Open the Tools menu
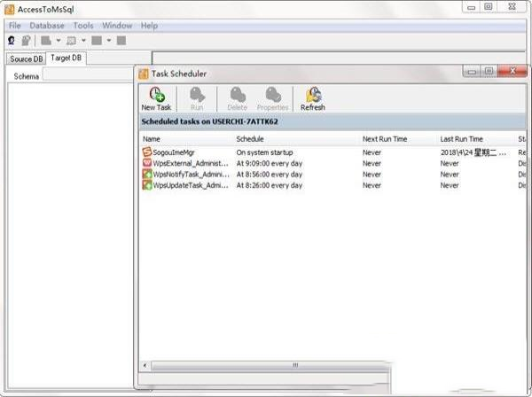The width and height of the screenshot is (532, 397). click(83, 26)
